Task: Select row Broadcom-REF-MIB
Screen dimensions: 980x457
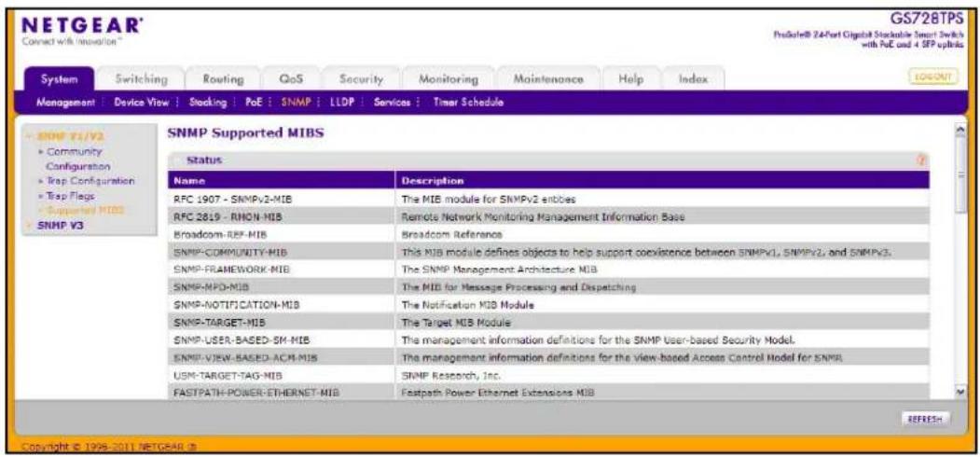Action: tap(548, 234)
